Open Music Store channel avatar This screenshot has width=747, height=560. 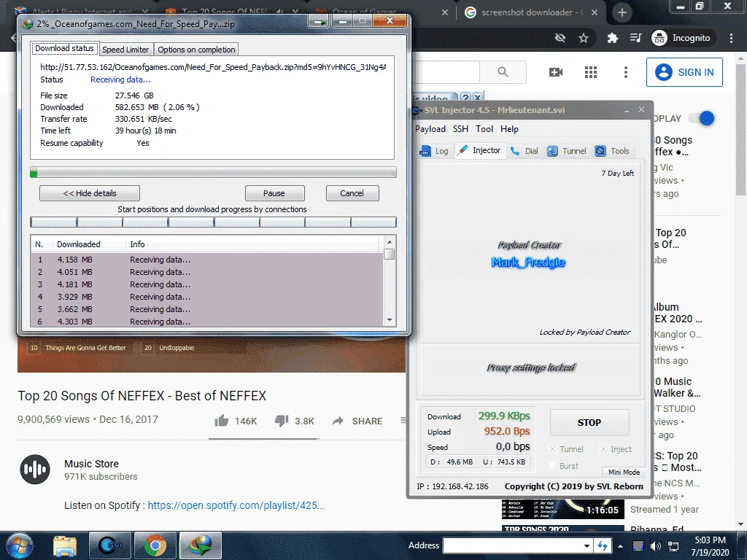pos(35,470)
